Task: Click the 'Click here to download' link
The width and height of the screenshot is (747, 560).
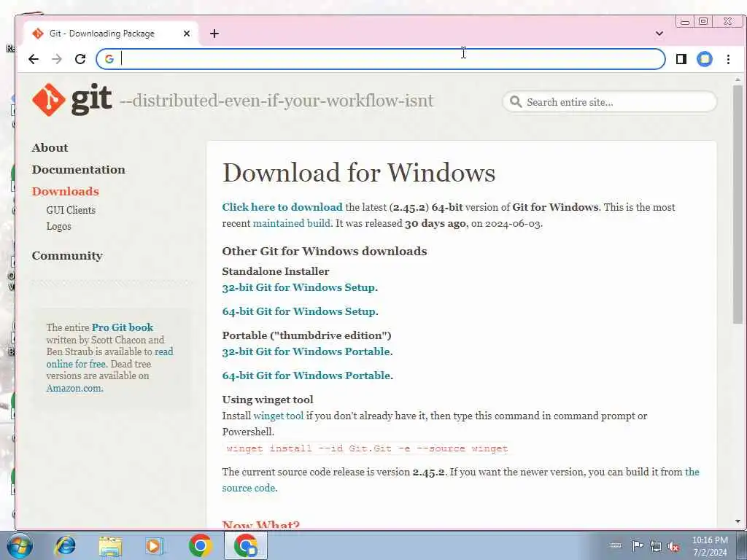Action: (282, 207)
